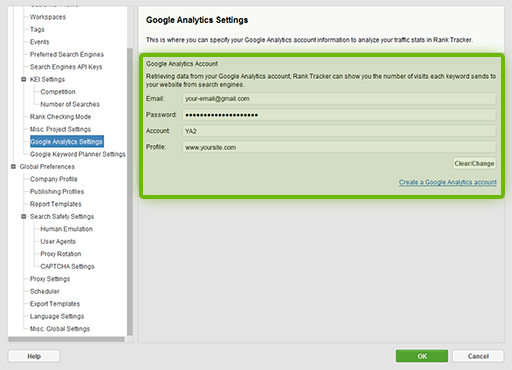
Task: Collapse the Search Safety Settings node
Action: coord(24,216)
